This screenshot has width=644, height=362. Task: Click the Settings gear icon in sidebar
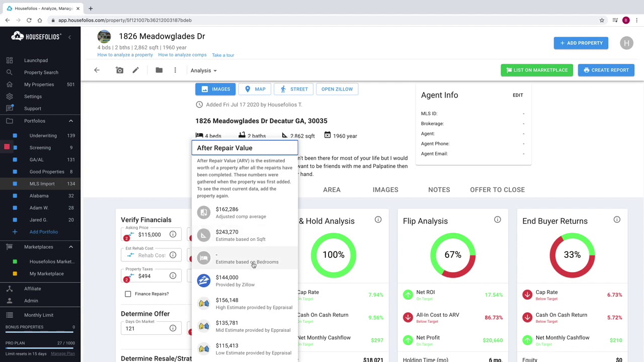[10, 97]
